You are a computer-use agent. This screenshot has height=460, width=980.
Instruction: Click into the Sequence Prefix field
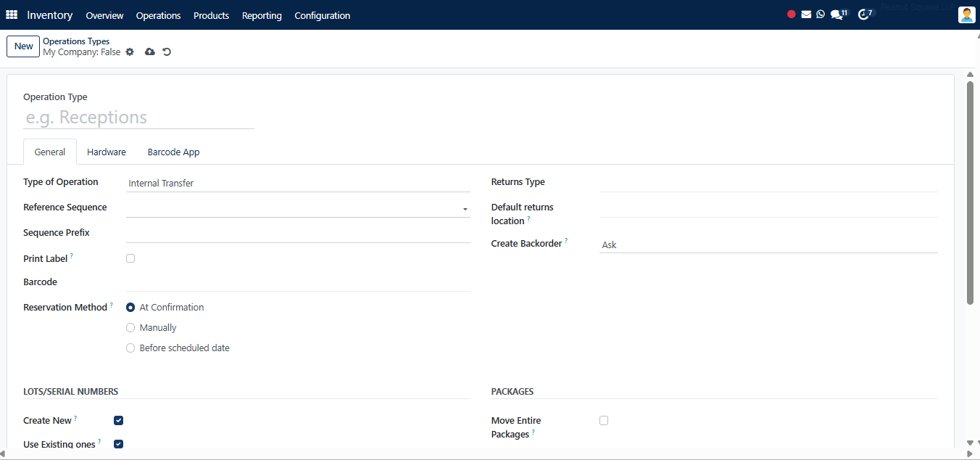click(x=298, y=233)
